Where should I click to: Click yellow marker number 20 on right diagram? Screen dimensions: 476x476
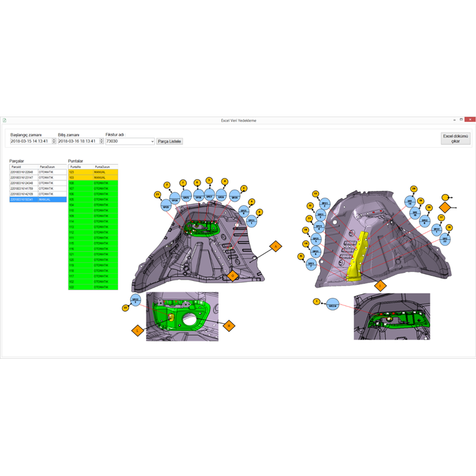pos(414,189)
